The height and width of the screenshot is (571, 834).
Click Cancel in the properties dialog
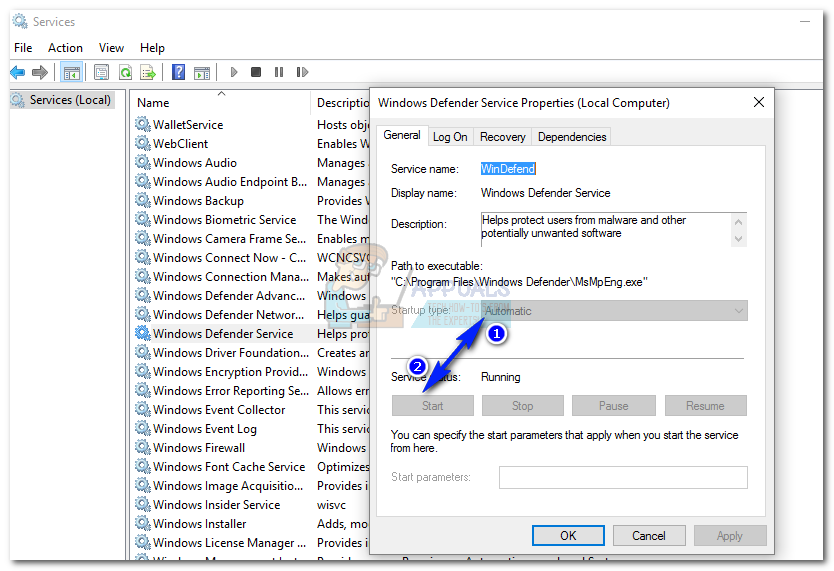(x=649, y=535)
